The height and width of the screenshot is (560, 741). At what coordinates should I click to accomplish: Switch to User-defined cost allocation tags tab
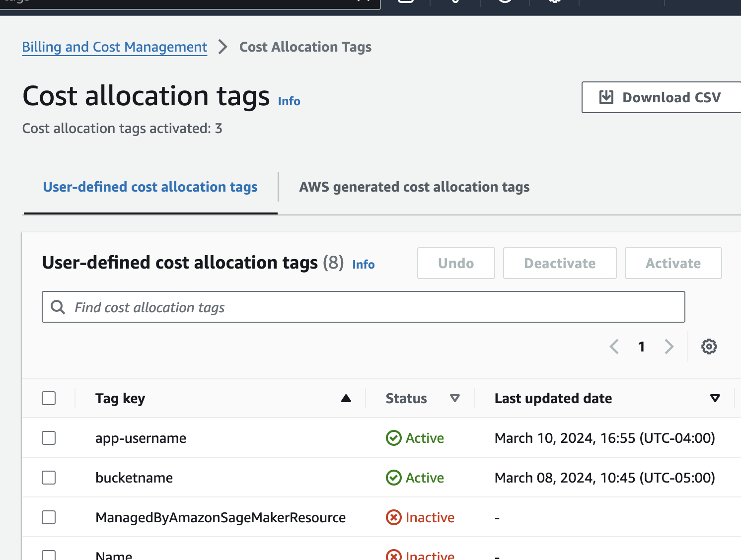click(150, 187)
